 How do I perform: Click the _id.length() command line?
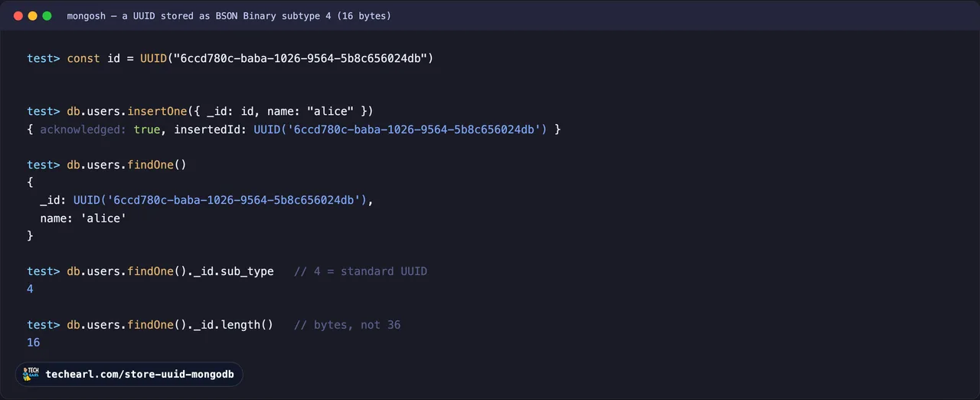click(150, 325)
